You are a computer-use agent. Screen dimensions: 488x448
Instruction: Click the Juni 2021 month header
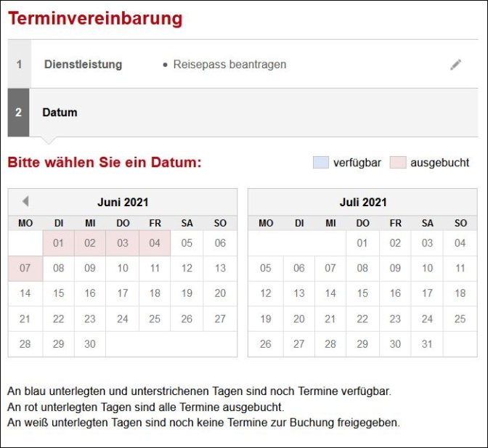[x=123, y=203]
